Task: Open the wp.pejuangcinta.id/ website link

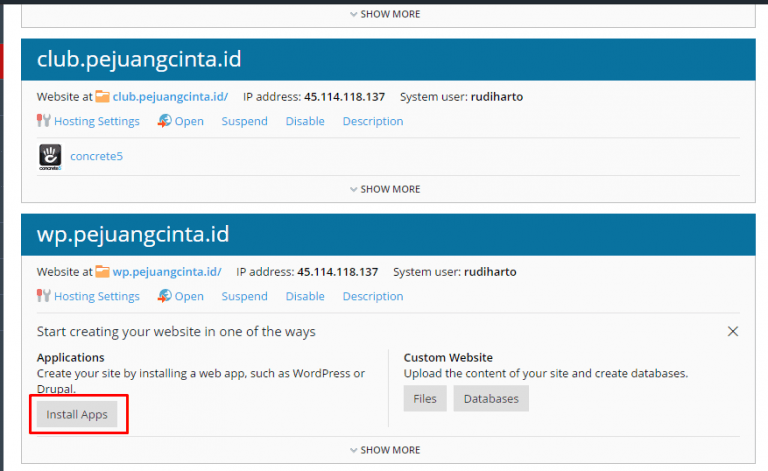Action: pos(167,272)
